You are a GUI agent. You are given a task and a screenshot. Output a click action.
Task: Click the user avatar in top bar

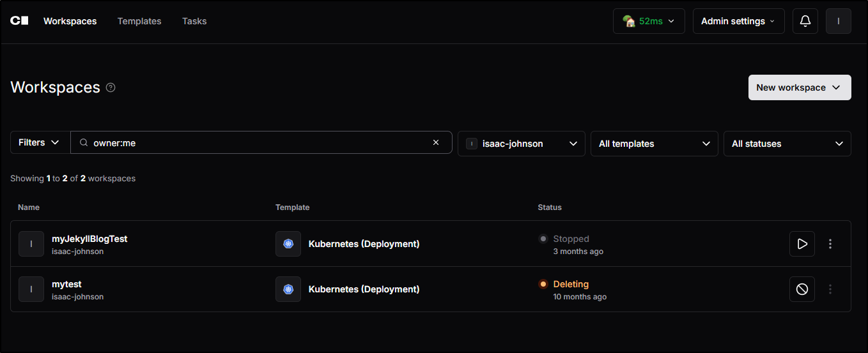[838, 21]
